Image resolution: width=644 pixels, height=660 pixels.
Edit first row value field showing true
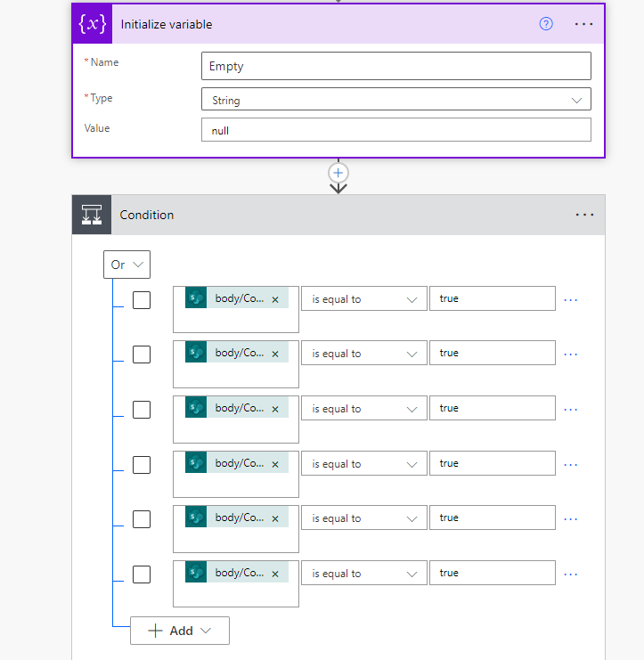493,298
